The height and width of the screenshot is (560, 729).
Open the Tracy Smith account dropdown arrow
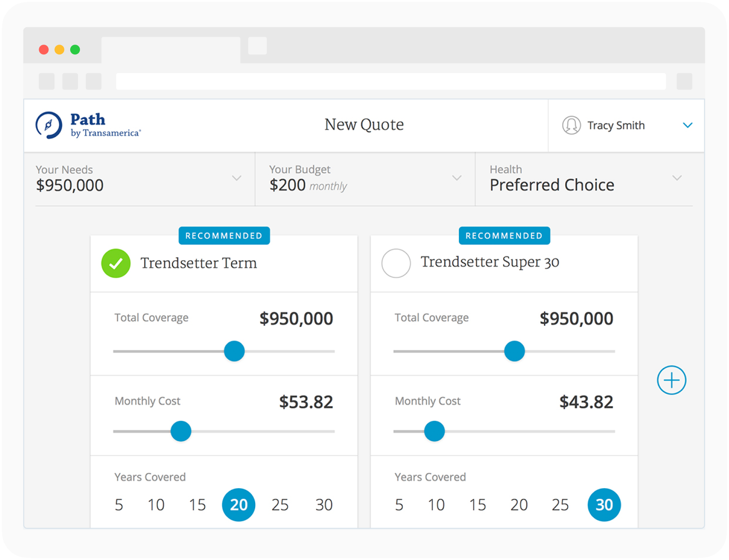tap(687, 125)
